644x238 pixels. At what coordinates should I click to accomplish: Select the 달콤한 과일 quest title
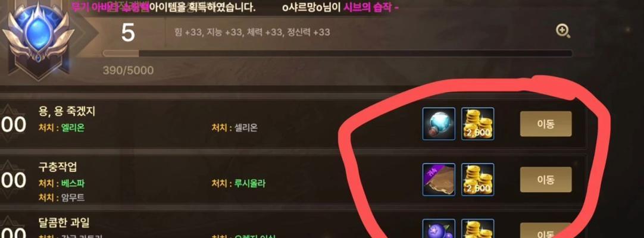64,223
